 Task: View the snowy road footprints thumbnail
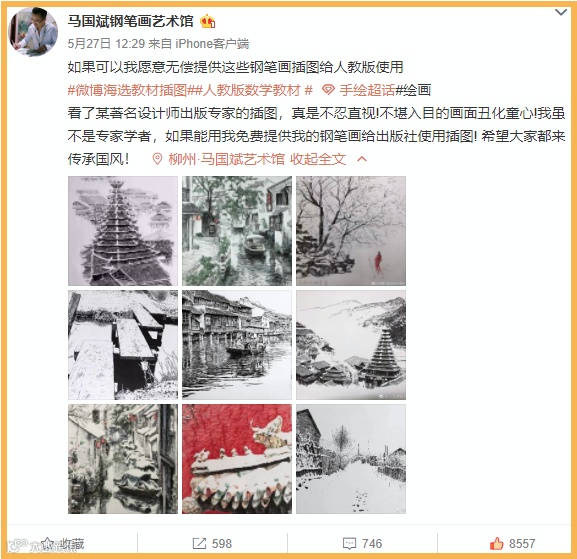351,459
